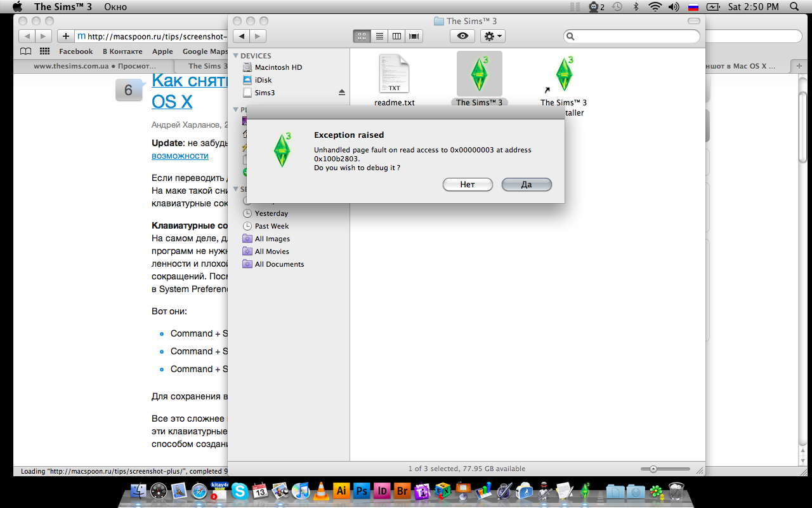812x508 pixels.
Task: Collapse the DEVICES sidebar section
Action: click(x=236, y=56)
